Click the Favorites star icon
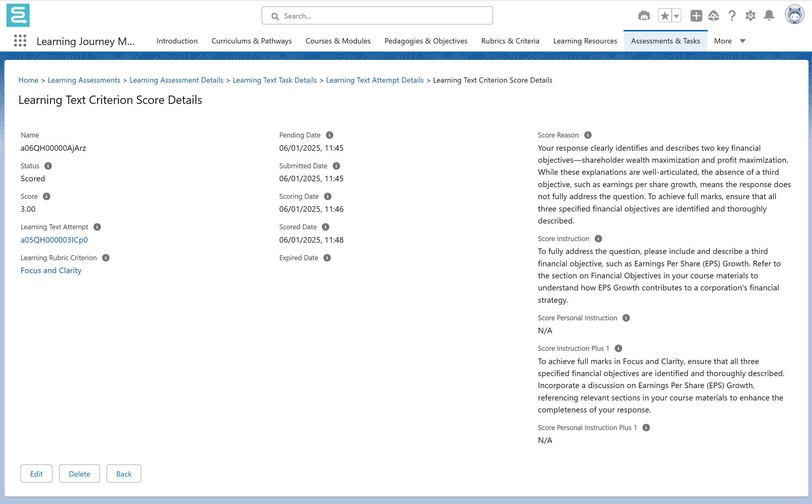The height and width of the screenshot is (504, 812). [x=665, y=16]
